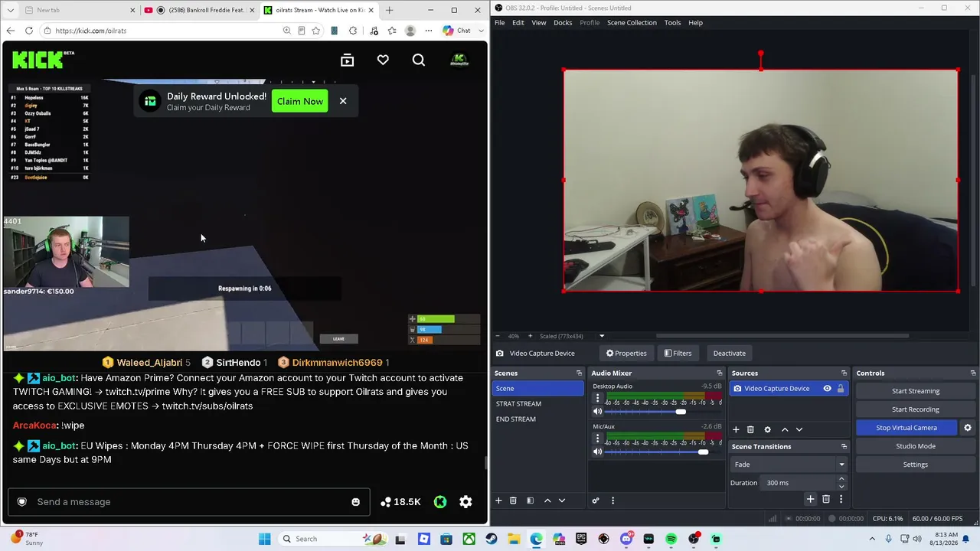The image size is (980, 551).
Task: Open source properties gear in Sources toolbar
Action: point(768,430)
